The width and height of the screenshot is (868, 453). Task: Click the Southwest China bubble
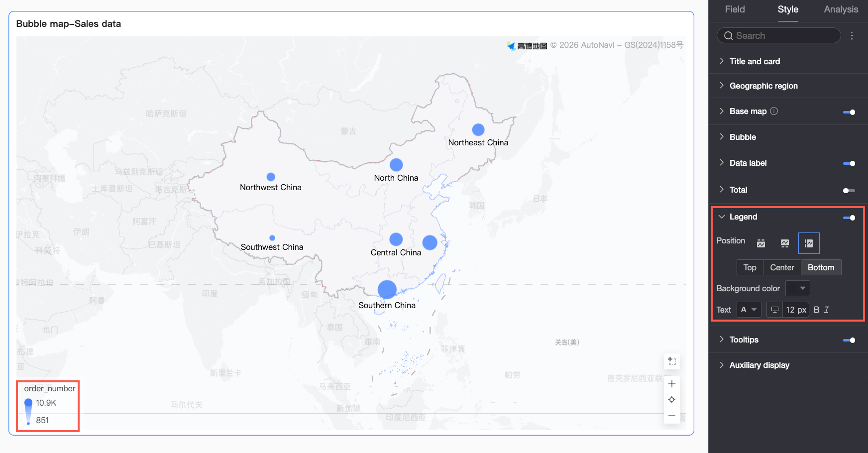[x=272, y=238]
